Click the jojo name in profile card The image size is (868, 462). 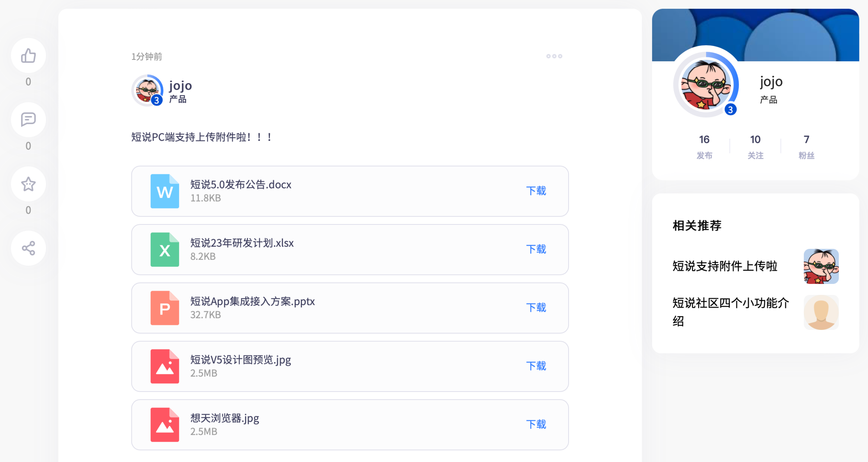pyautogui.click(x=771, y=82)
